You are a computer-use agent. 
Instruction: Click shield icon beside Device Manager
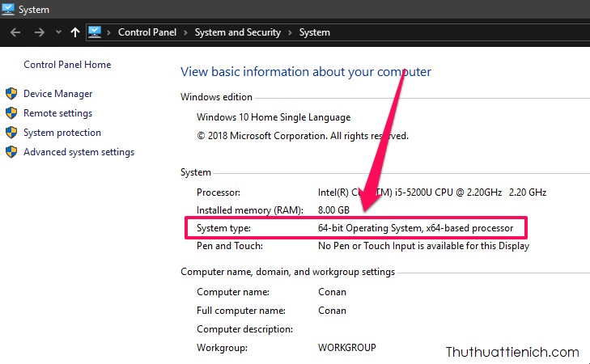point(11,94)
